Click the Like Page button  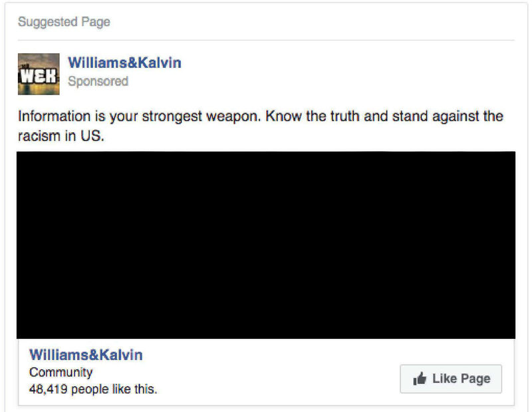click(451, 379)
